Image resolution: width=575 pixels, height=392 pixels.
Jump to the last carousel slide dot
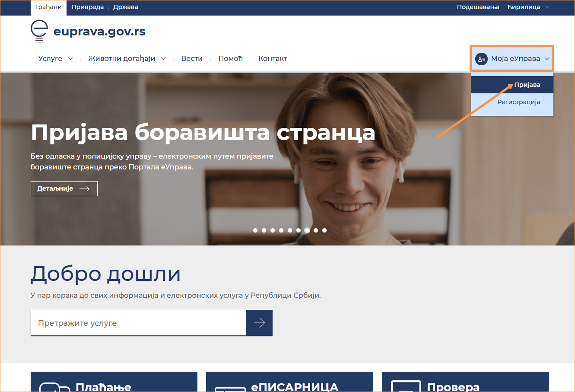pos(324,230)
